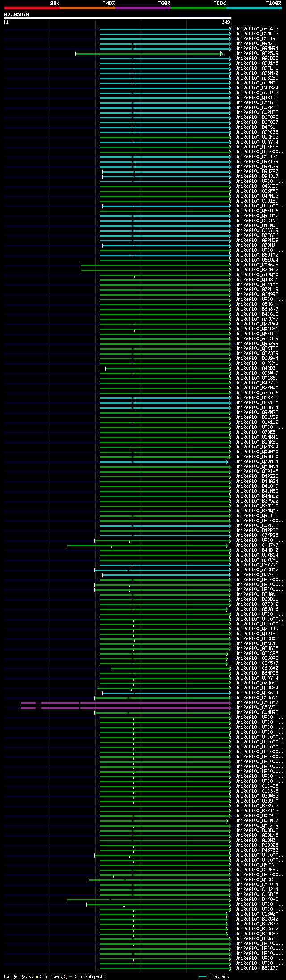Select the UniRef100_Q7T1J9 label

pos(257,629)
